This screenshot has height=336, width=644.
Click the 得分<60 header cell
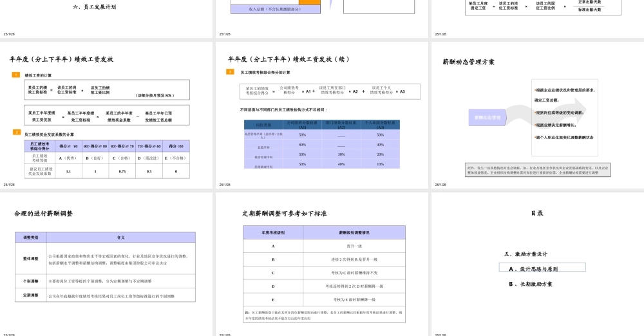(176, 146)
